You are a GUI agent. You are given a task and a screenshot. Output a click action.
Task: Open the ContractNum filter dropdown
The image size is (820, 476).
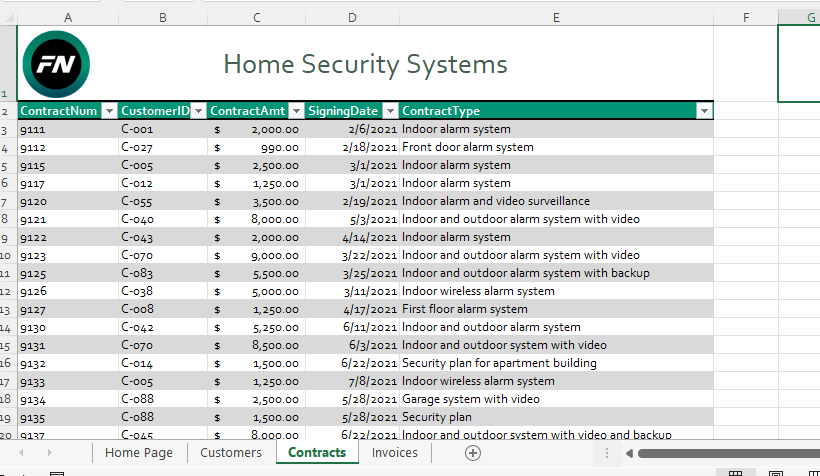click(x=109, y=111)
